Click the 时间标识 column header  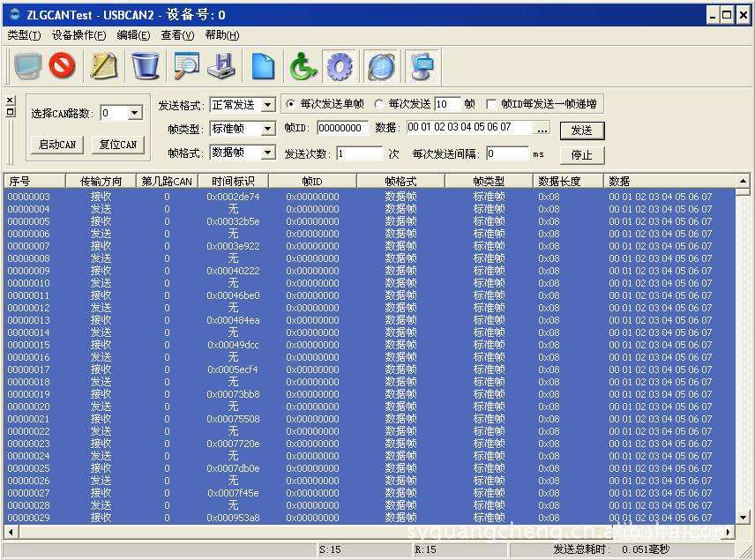click(233, 181)
